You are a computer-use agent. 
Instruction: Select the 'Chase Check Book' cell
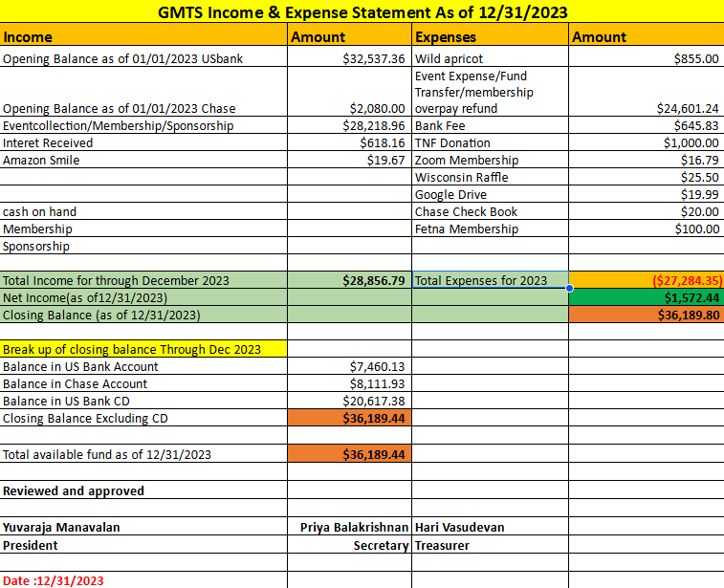(x=490, y=211)
